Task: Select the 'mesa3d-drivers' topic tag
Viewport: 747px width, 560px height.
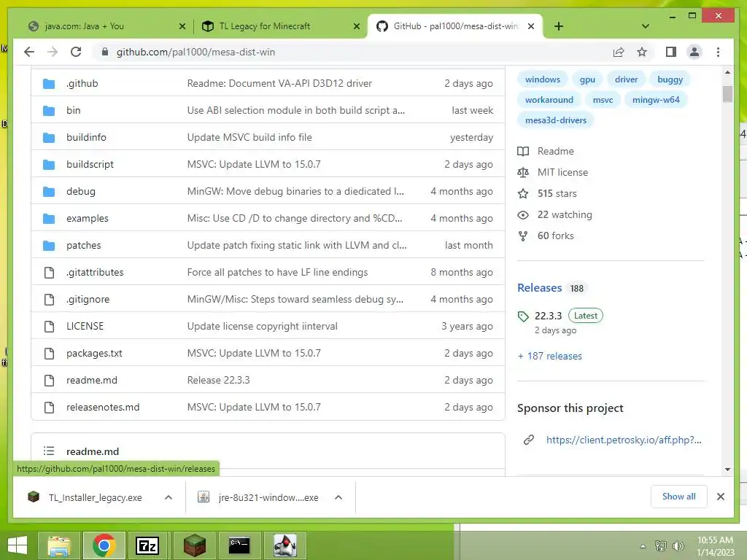Action: tap(555, 120)
